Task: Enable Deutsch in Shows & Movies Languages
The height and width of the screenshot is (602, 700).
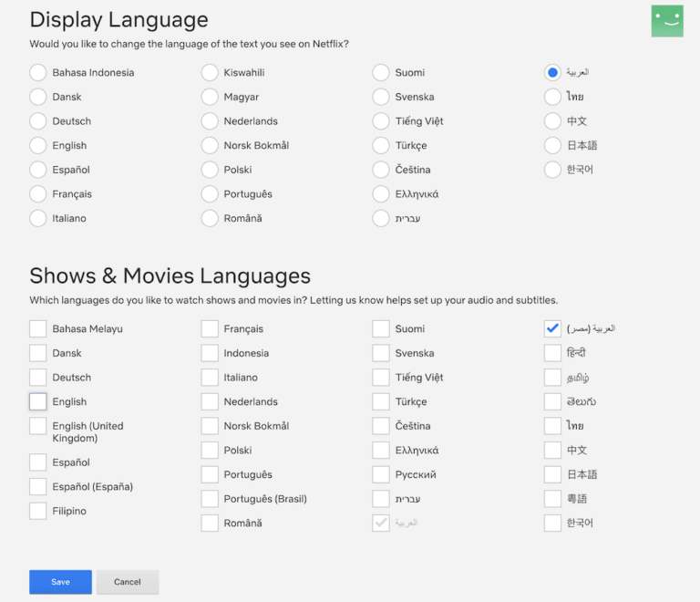Action: 38,378
